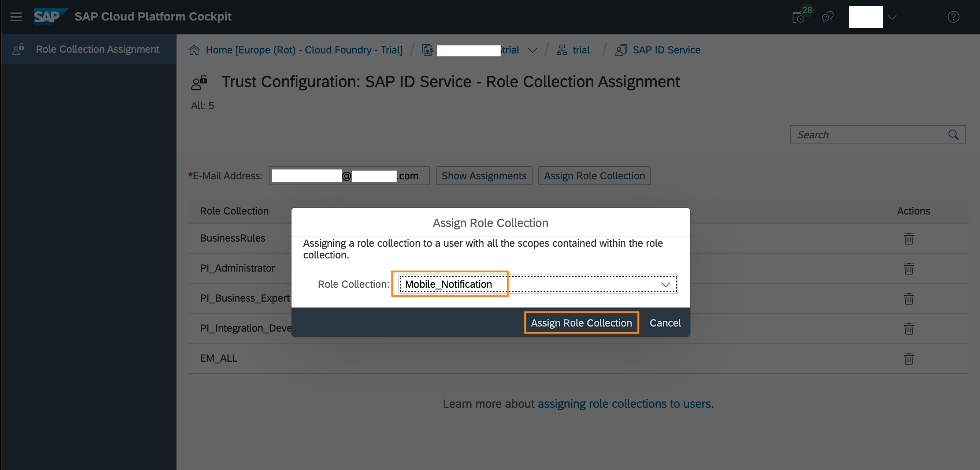Viewport: 980px width, 470px height.
Task: Delete the PI_Administrator role collection
Action: click(x=909, y=268)
